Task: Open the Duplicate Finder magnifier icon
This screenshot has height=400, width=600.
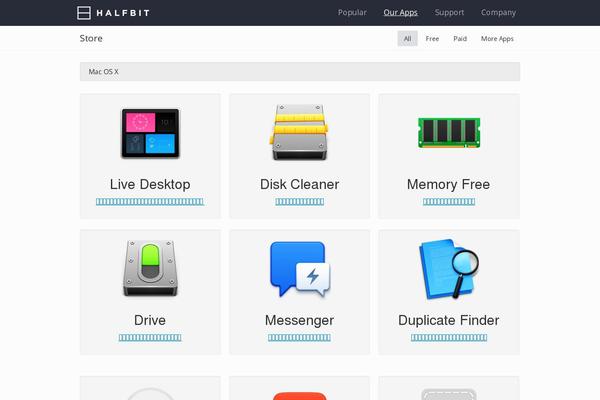Action: click(x=449, y=269)
